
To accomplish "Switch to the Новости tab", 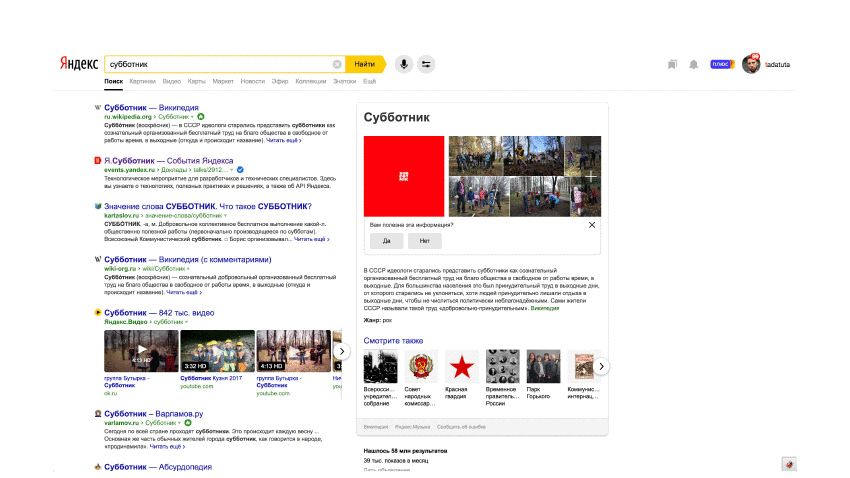I will [253, 81].
